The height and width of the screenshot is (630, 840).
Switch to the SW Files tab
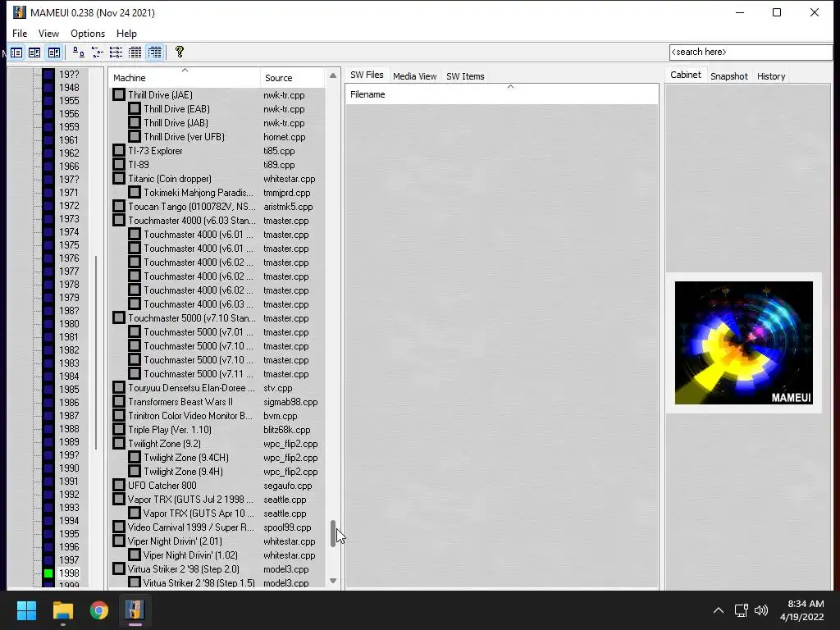[367, 75]
